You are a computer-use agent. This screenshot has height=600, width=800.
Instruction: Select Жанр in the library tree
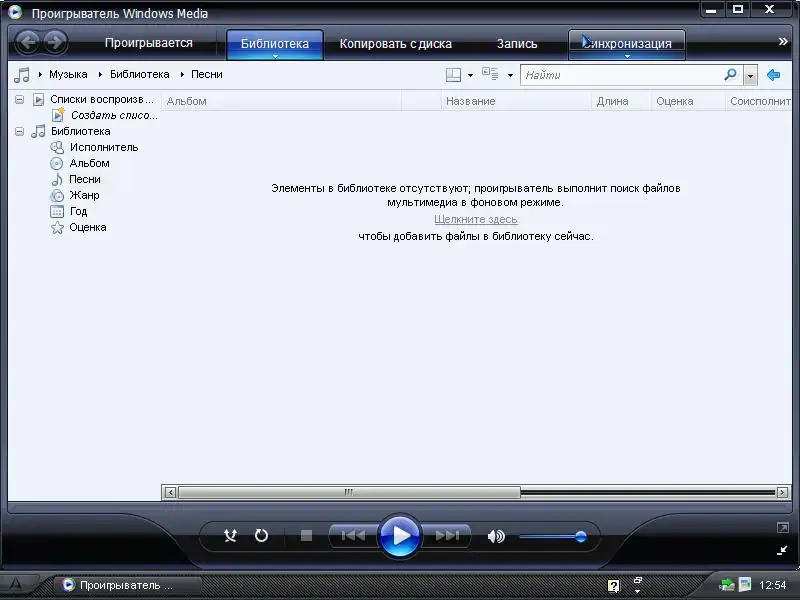84,195
